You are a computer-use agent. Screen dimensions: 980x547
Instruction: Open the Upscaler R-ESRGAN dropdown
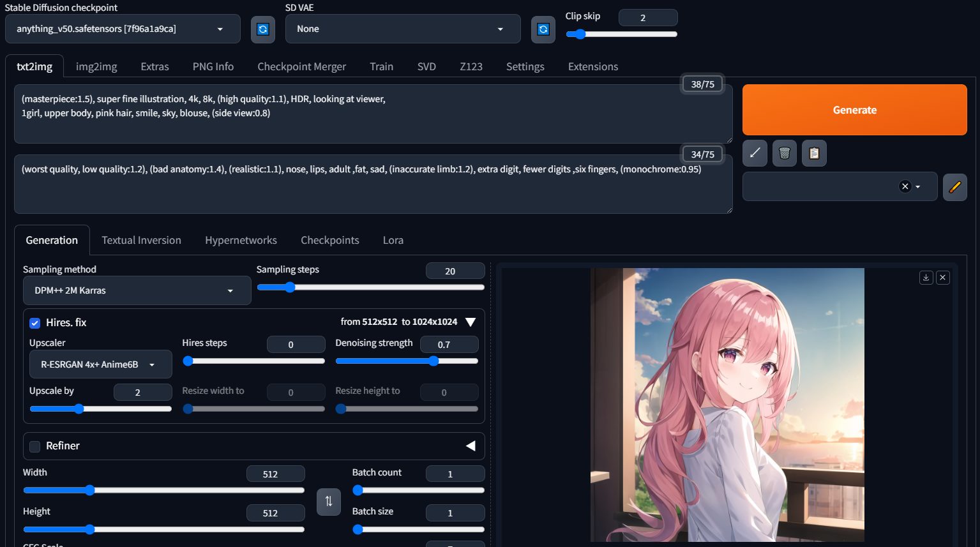coord(100,364)
